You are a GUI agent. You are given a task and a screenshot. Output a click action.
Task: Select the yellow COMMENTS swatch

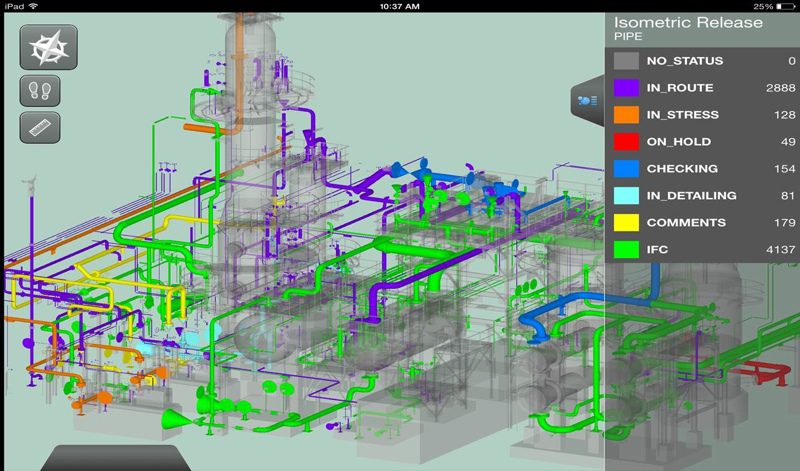[x=626, y=223]
